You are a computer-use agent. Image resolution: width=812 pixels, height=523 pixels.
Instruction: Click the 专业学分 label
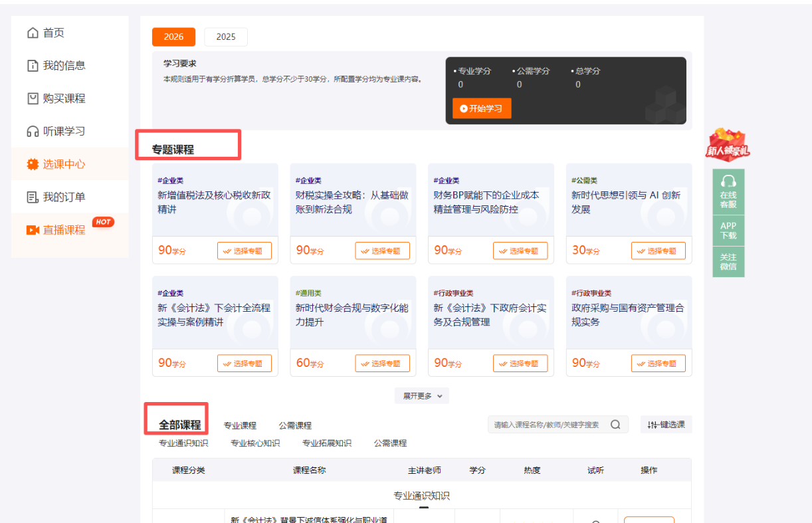click(474, 71)
